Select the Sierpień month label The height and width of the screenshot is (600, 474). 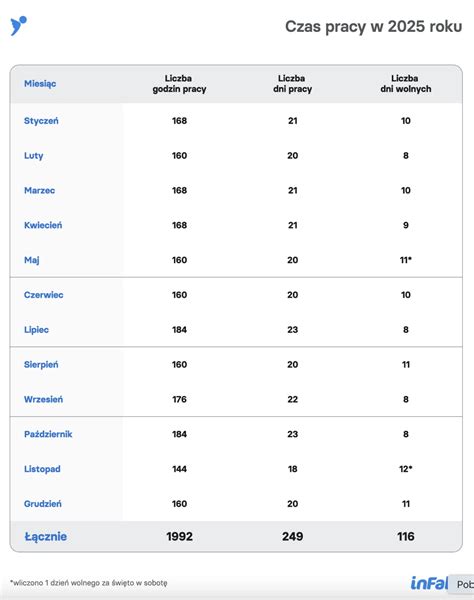pyautogui.click(x=41, y=365)
